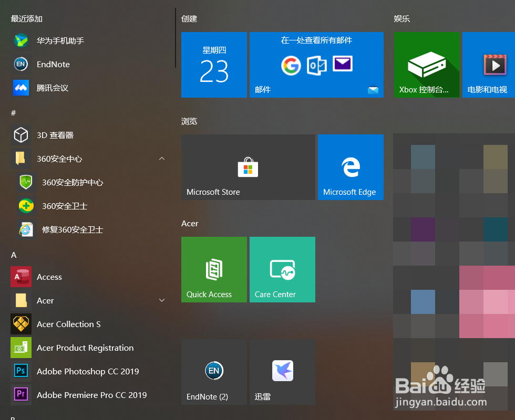Click the 娱乐 tile group title
Viewport: 515px width, 420px height.
pos(402,19)
